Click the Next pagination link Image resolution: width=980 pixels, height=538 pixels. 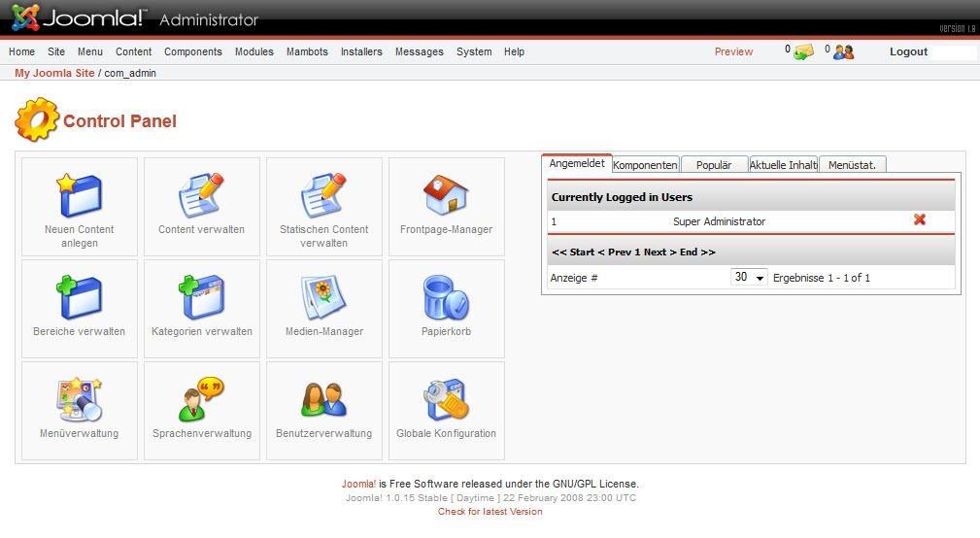tap(655, 252)
